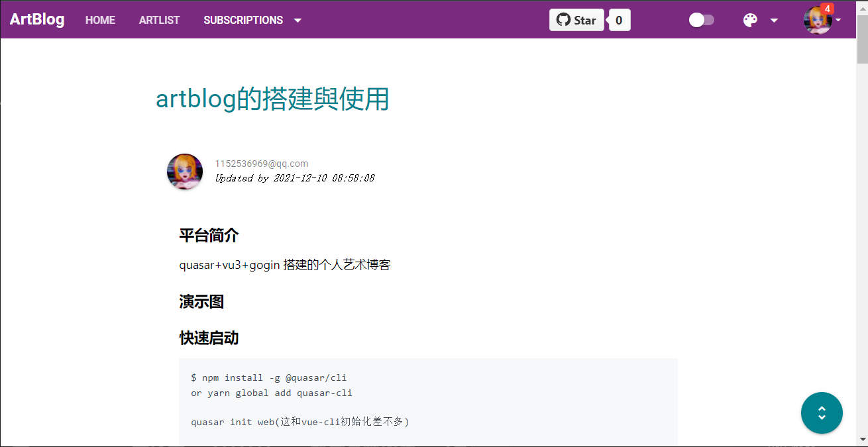Click the updated timestamp 2021-12-10 08:58:08
This screenshot has width=868, height=447.
[x=324, y=177]
